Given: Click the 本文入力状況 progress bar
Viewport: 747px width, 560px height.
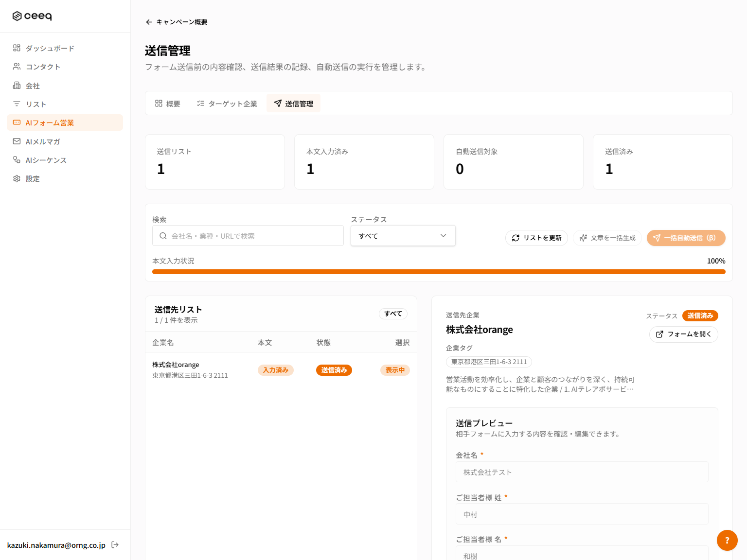Looking at the screenshot, I should point(439,272).
